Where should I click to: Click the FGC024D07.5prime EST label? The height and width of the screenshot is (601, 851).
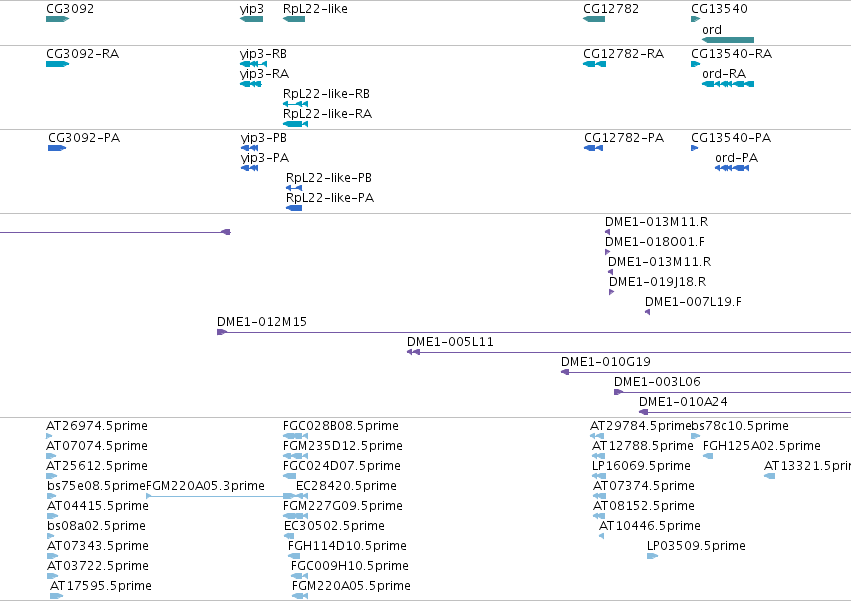click(x=342, y=466)
